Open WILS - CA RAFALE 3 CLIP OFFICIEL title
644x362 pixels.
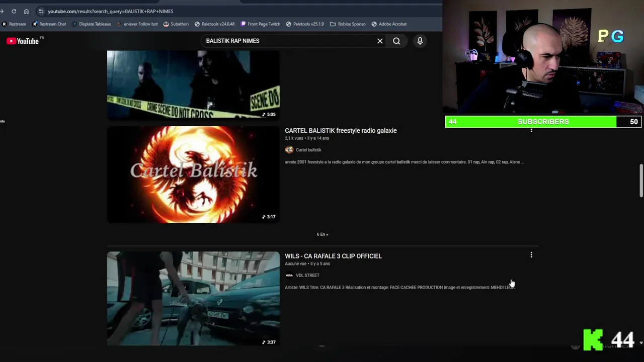click(x=333, y=256)
